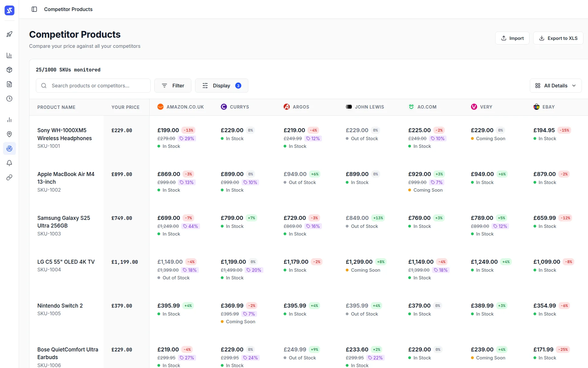Image resolution: width=588 pixels, height=368 pixels.
Task: Click the Import button
Action: point(512,38)
